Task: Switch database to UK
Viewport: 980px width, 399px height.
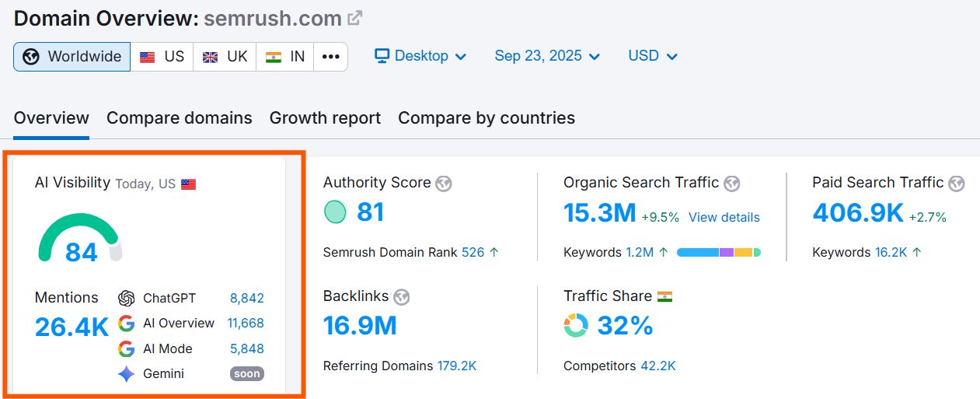Action: (x=225, y=57)
